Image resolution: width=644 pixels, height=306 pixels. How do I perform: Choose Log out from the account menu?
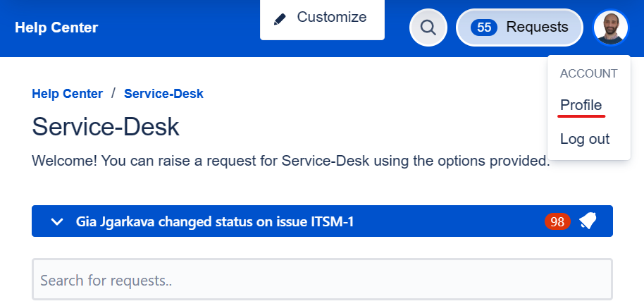[x=584, y=139]
